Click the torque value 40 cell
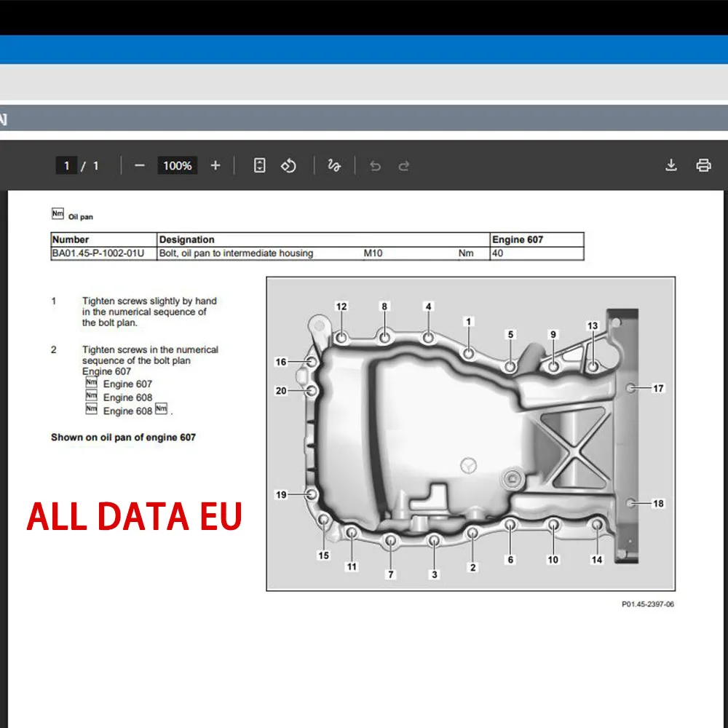The image size is (728, 728). 537,253
